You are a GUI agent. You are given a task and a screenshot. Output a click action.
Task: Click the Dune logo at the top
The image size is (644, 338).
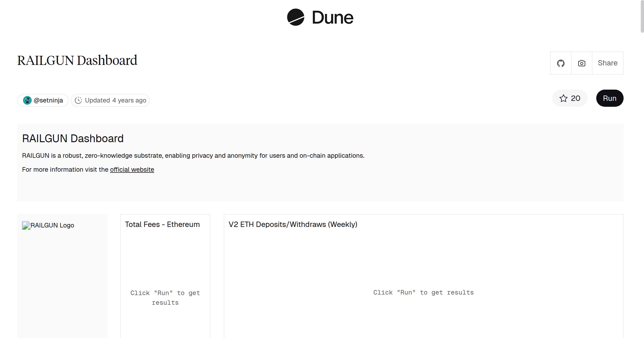pyautogui.click(x=320, y=17)
